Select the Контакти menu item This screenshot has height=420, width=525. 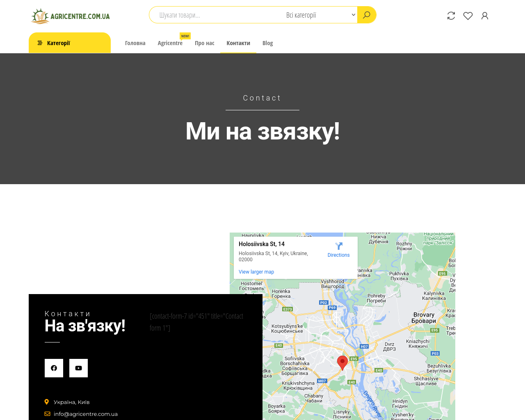(238, 43)
